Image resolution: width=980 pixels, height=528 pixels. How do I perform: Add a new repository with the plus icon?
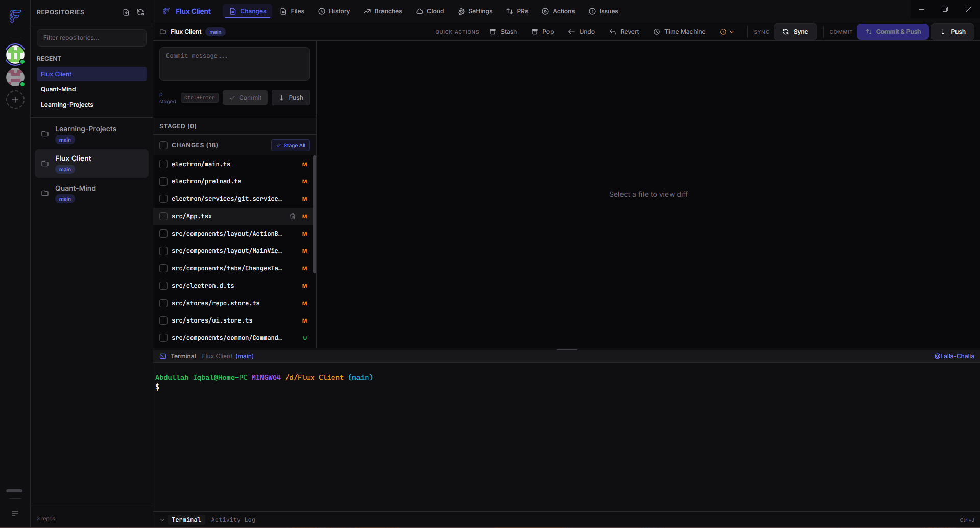[15, 100]
